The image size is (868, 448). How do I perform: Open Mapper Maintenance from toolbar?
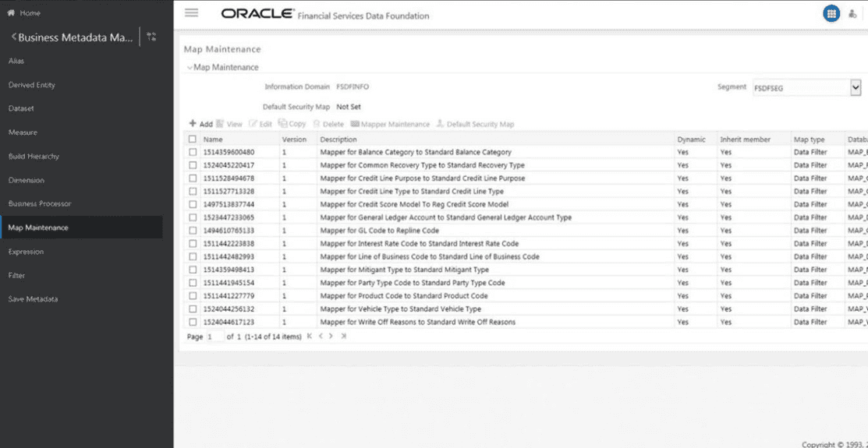[390, 124]
